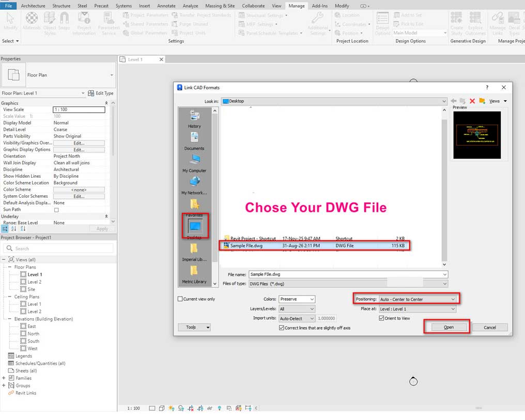Open the Views dropdown in dialog

coord(498,101)
